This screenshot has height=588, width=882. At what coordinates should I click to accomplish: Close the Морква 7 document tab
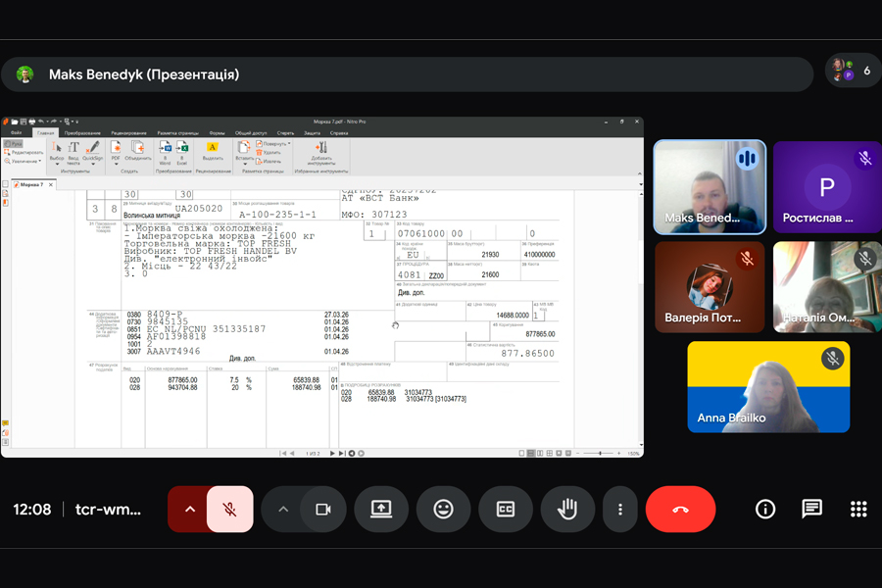51,184
